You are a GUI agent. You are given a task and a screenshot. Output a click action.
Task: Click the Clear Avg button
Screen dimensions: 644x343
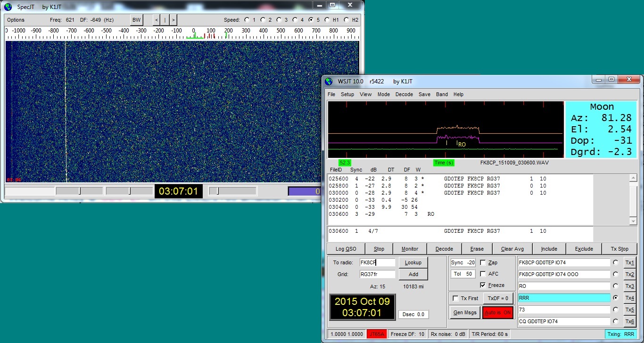pyautogui.click(x=513, y=249)
